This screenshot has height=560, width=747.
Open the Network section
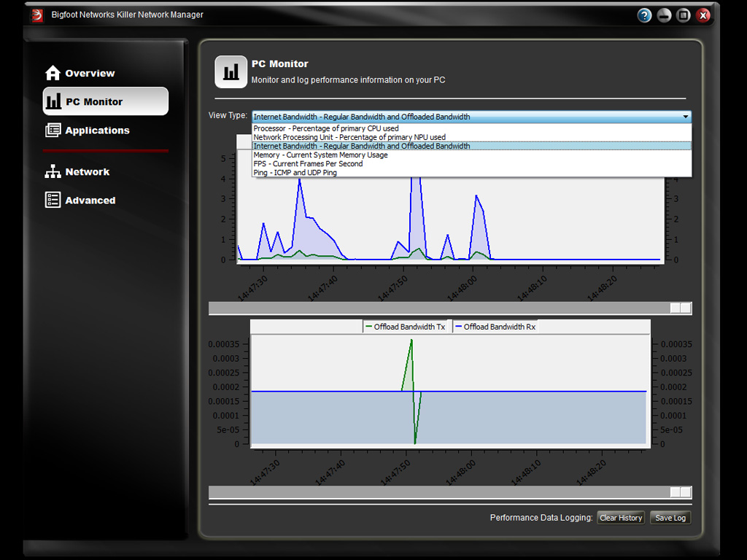pos(88,172)
